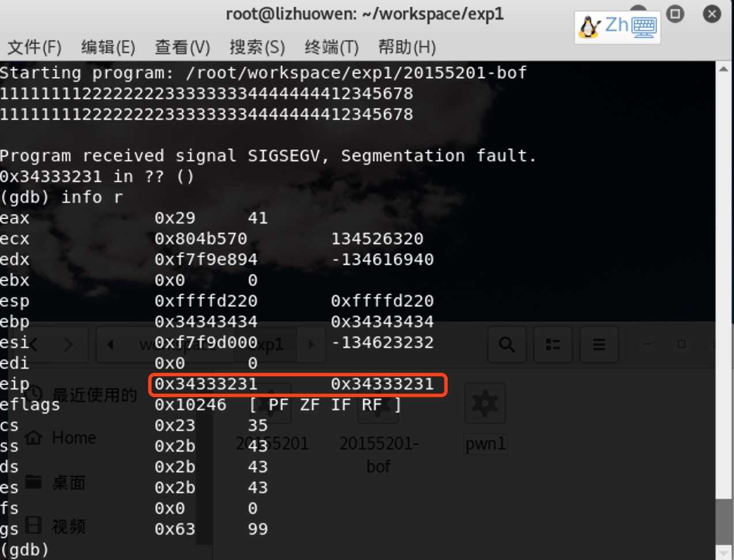Click forward arrow in background file manager
This screenshot has height=560, width=734.
coord(68,345)
